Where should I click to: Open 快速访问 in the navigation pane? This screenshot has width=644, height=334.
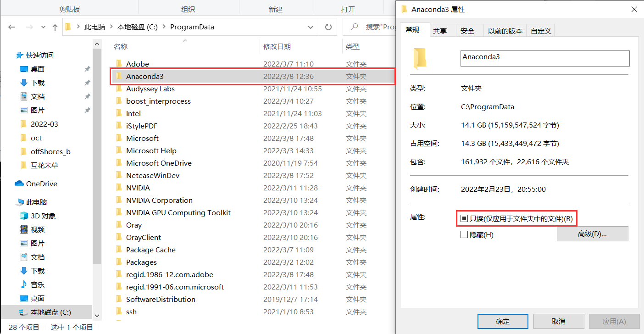(x=40, y=55)
